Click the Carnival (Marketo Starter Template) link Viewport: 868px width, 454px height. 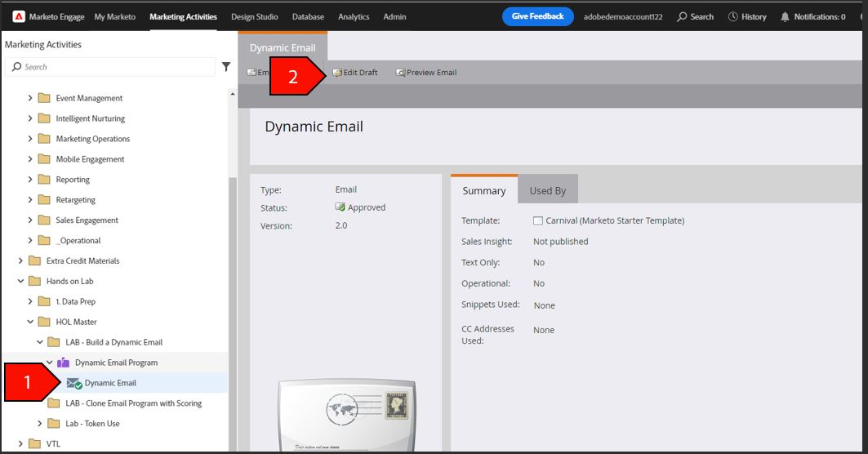point(615,220)
